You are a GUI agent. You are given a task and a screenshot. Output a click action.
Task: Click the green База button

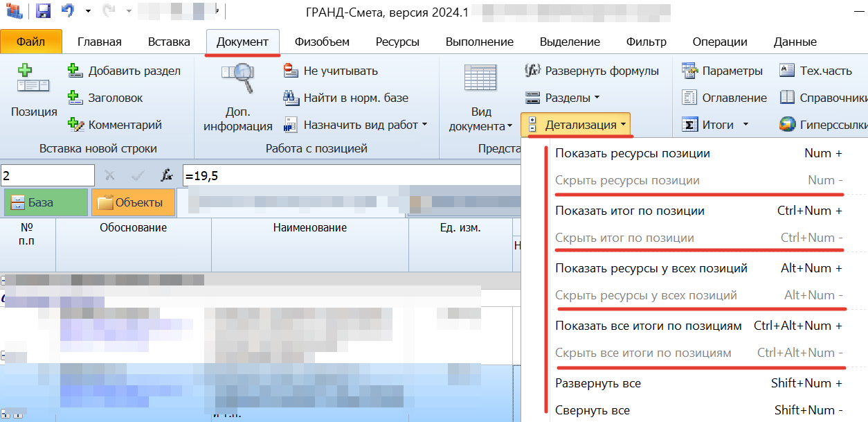[46, 203]
